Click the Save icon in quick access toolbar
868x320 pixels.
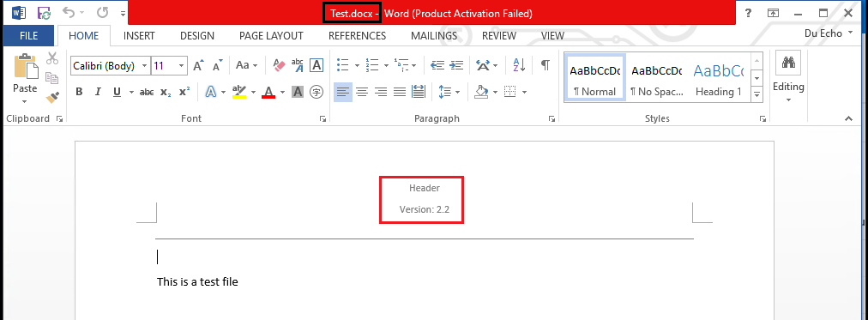[44, 13]
